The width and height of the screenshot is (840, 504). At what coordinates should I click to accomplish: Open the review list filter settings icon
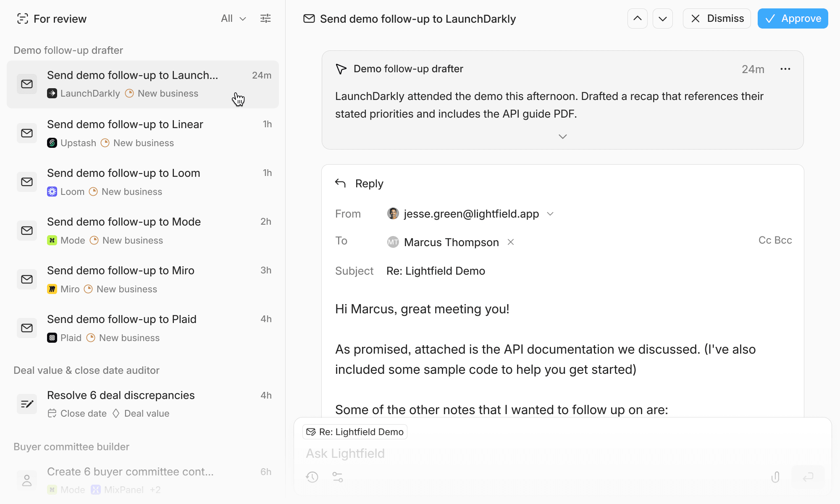coord(265,18)
